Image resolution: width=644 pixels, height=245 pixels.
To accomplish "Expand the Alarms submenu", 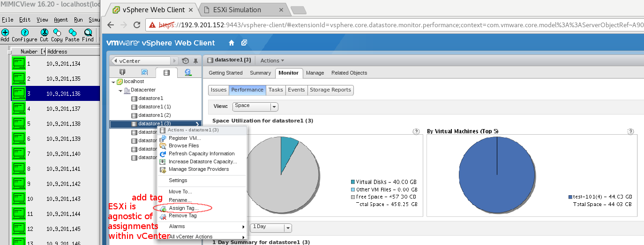I will [202, 226].
